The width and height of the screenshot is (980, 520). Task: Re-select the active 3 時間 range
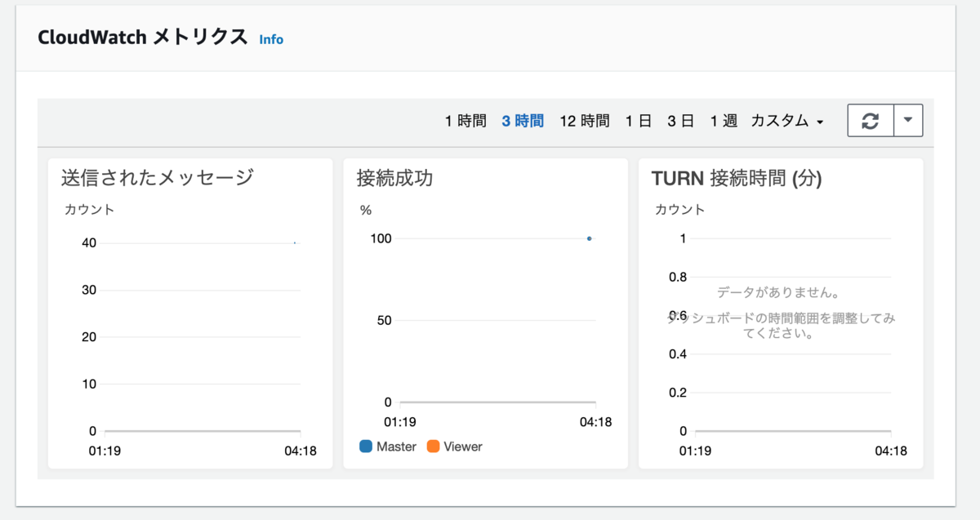(522, 119)
